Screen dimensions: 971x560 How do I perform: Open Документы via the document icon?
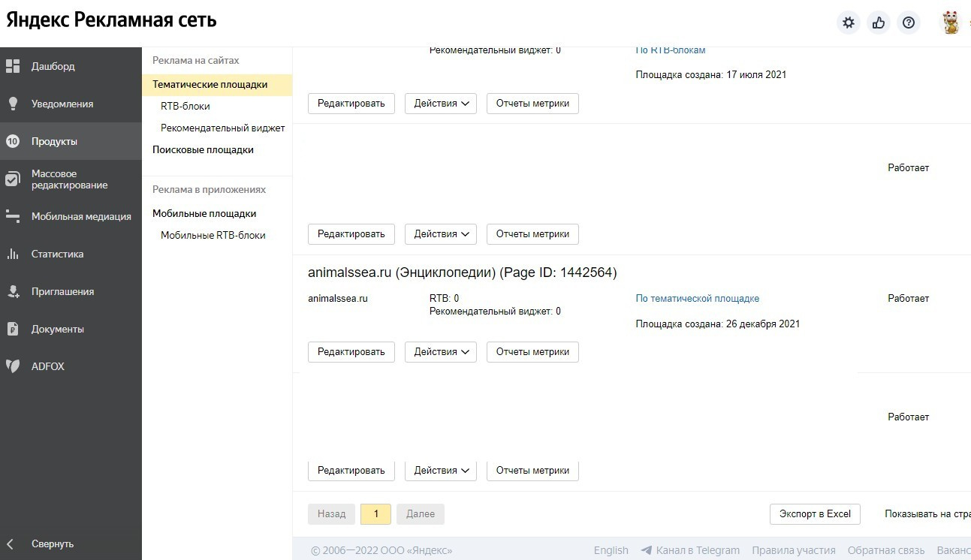[13, 329]
